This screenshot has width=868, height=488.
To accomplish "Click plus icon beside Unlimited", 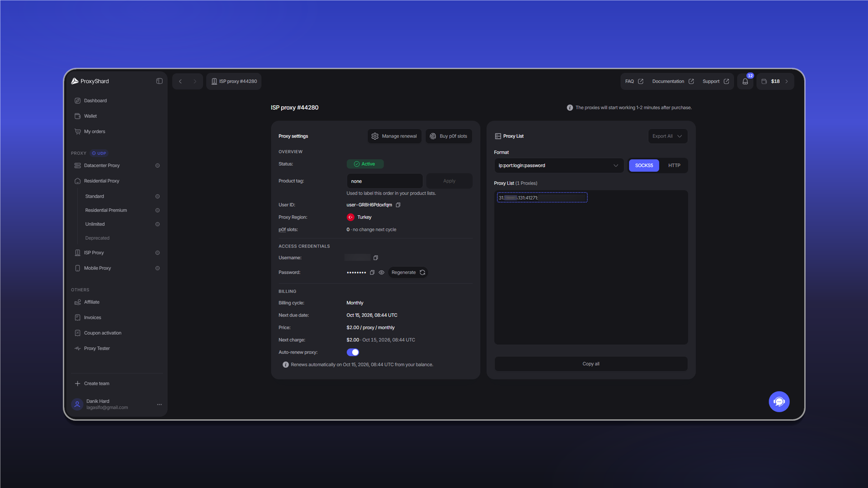I will click(x=157, y=224).
